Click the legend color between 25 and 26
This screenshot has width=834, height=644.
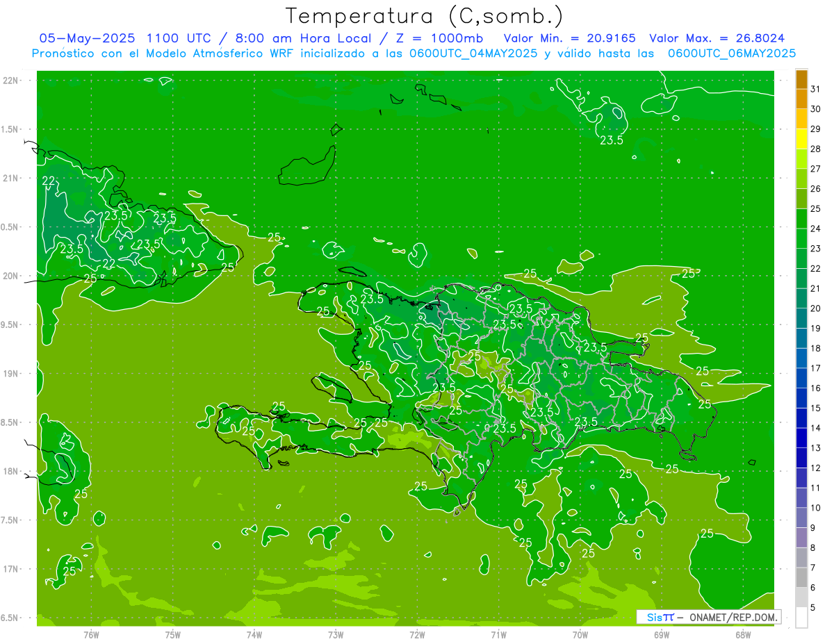click(801, 199)
